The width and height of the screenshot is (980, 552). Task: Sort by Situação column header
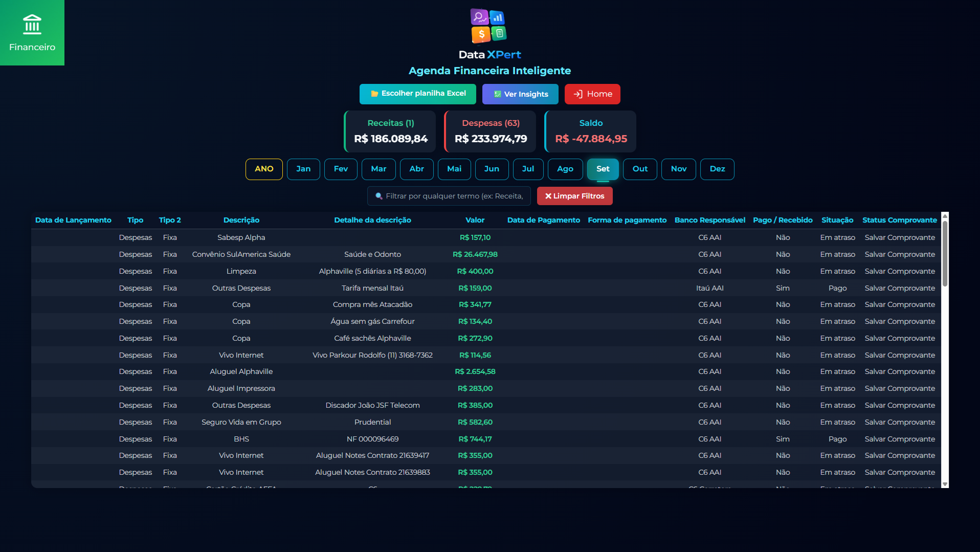coord(837,220)
